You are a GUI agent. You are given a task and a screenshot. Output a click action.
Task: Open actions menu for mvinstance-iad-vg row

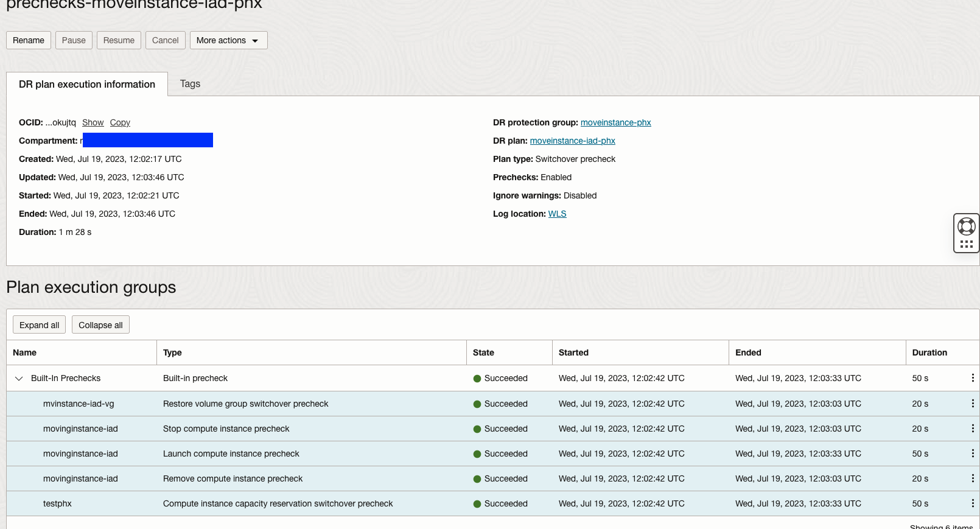pyautogui.click(x=973, y=404)
